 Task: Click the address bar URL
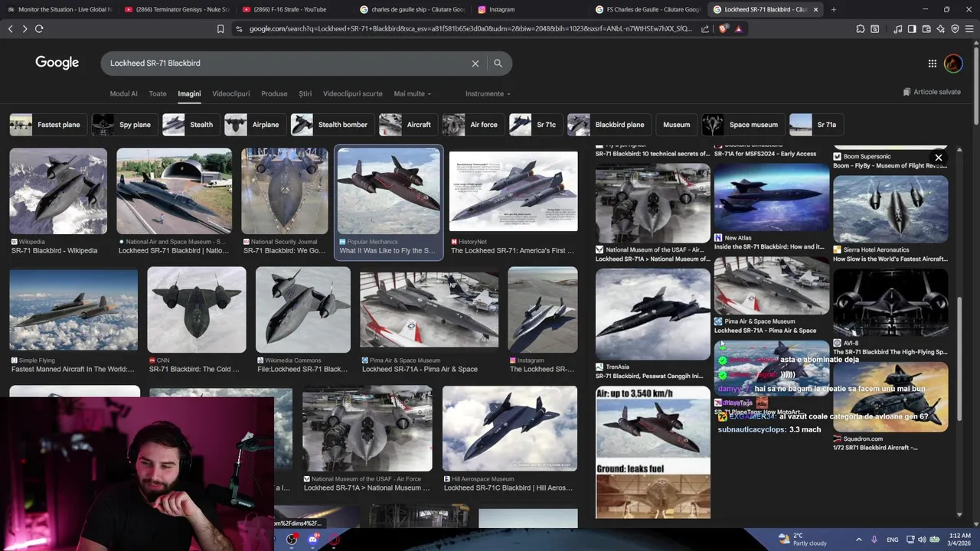click(470, 29)
